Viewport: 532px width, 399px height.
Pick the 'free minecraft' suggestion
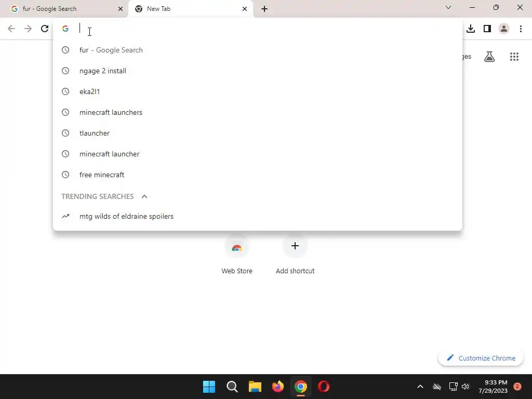click(258, 175)
